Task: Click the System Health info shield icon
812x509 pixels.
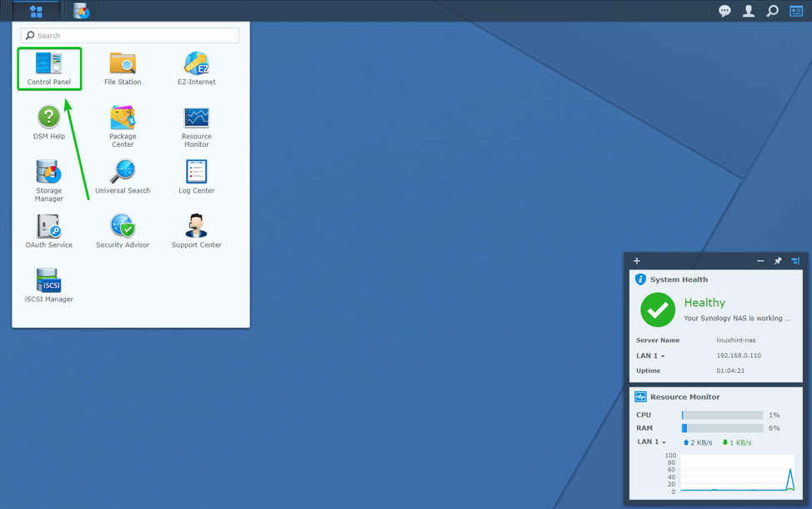Action: pos(640,280)
